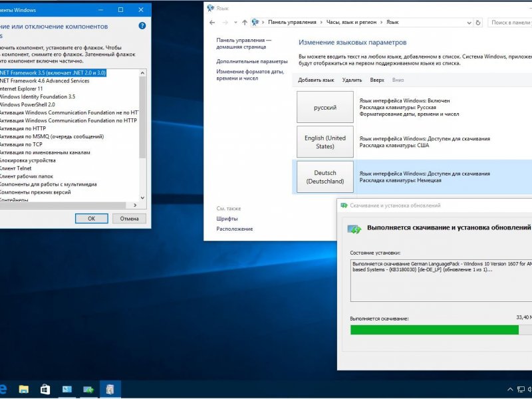This screenshot has height=399, width=532.
Task: Open the network icon in the system tray
Action: [x=521, y=389]
